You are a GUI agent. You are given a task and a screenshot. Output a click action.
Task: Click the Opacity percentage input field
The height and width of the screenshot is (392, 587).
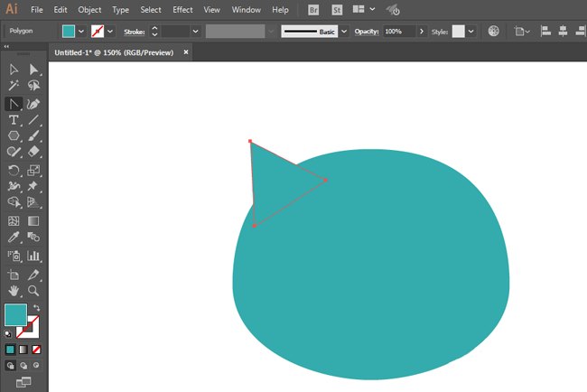[x=396, y=31]
